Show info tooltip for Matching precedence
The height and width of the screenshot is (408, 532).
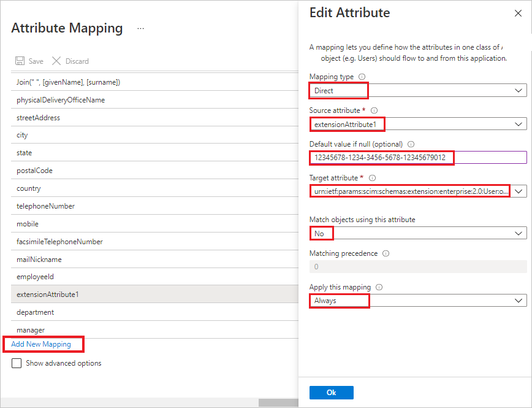[386, 253]
